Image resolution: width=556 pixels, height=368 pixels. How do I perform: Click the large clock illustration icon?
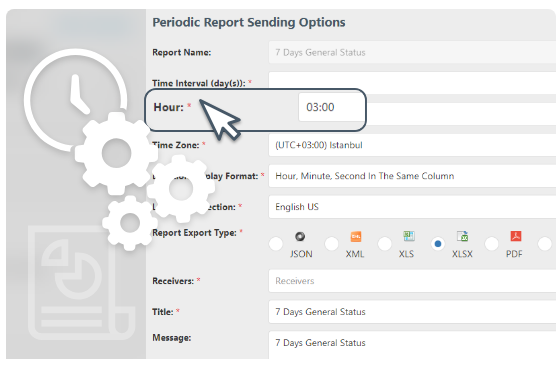coord(76,100)
